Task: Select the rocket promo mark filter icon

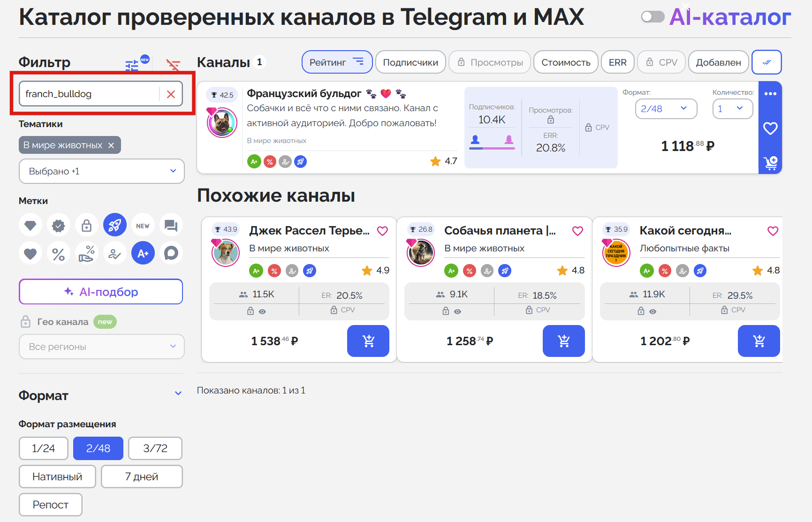Action: (115, 225)
